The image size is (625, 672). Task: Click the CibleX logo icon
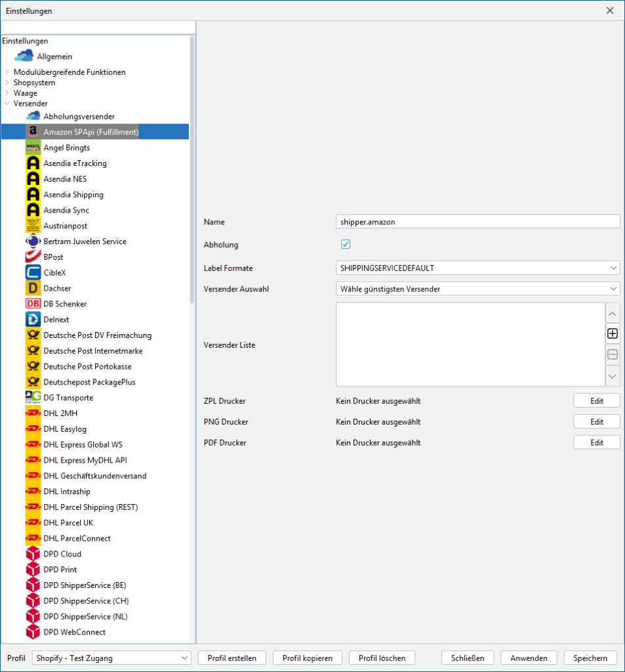pos(33,272)
